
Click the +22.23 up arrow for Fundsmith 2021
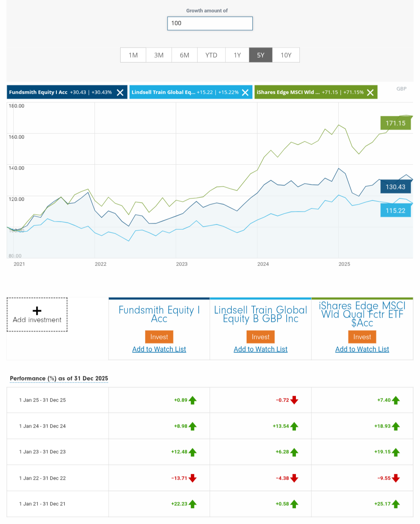[x=192, y=504]
